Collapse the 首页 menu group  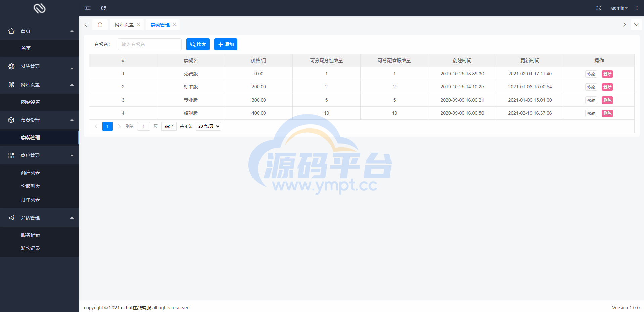[72, 31]
